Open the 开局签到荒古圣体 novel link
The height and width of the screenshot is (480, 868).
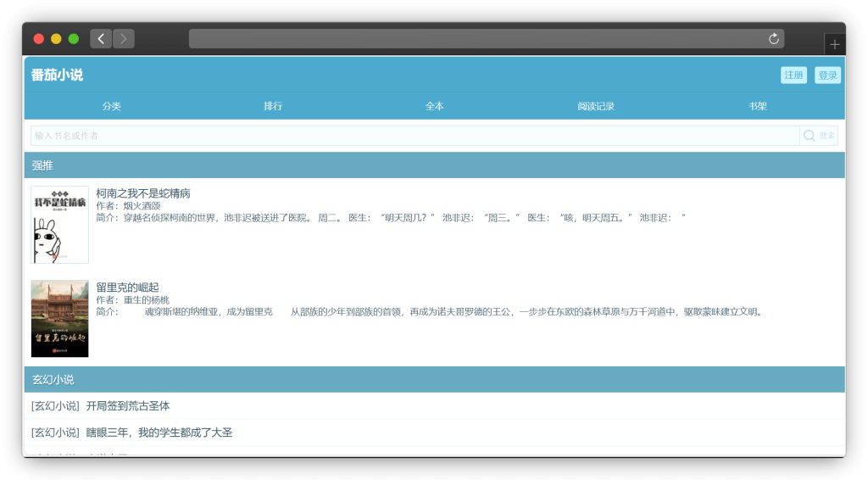click(x=128, y=406)
